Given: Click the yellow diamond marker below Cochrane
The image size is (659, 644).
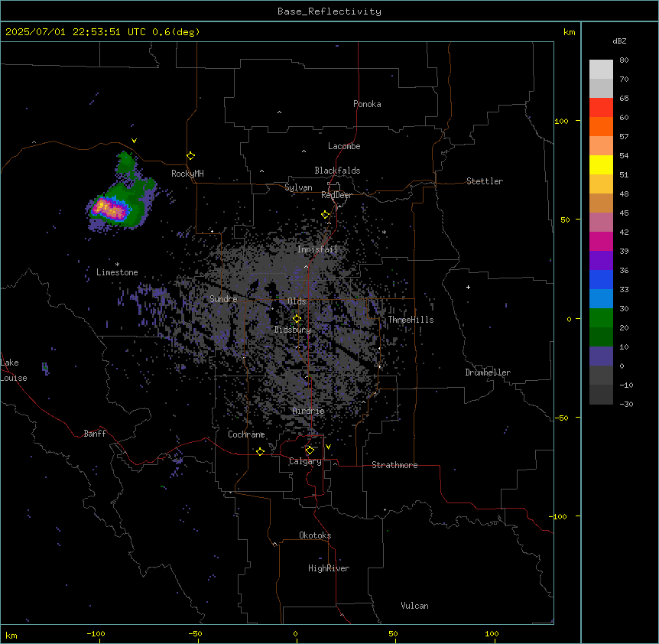Looking at the screenshot, I should 260,451.
